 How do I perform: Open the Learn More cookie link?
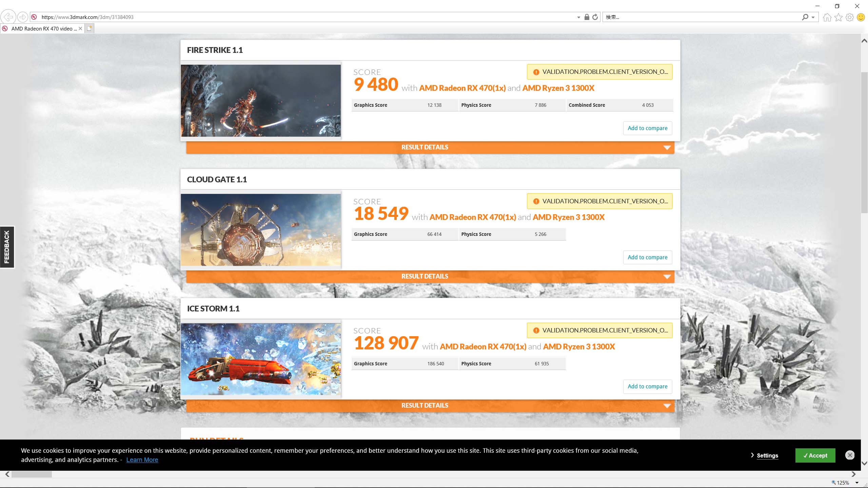[142, 460]
